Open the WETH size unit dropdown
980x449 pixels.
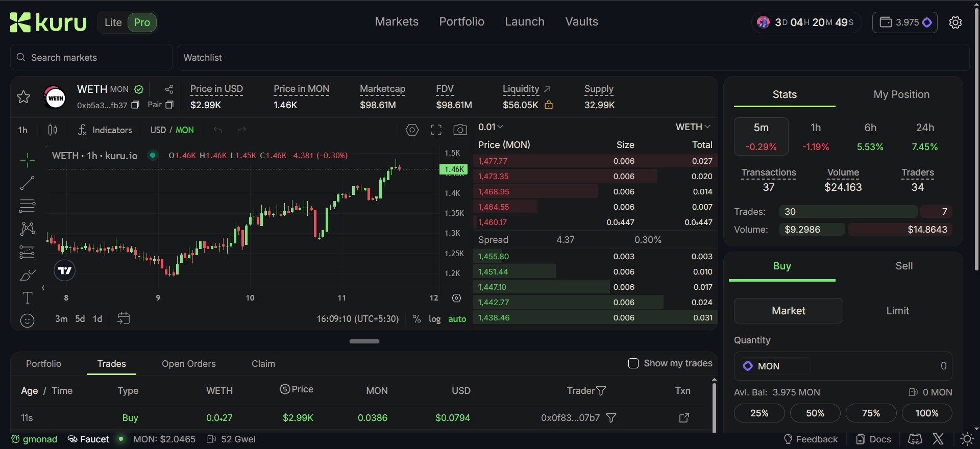(693, 127)
